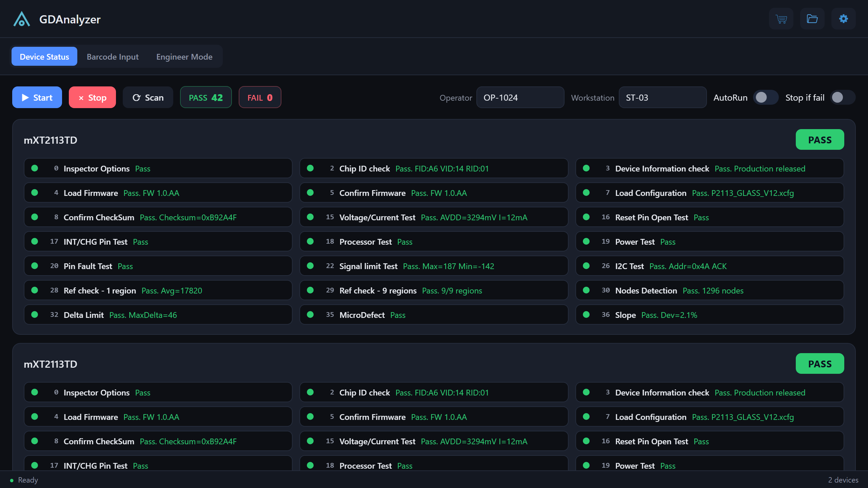The height and width of the screenshot is (488, 868).
Task: Select first device's Load Firmware row
Action: coord(158,193)
